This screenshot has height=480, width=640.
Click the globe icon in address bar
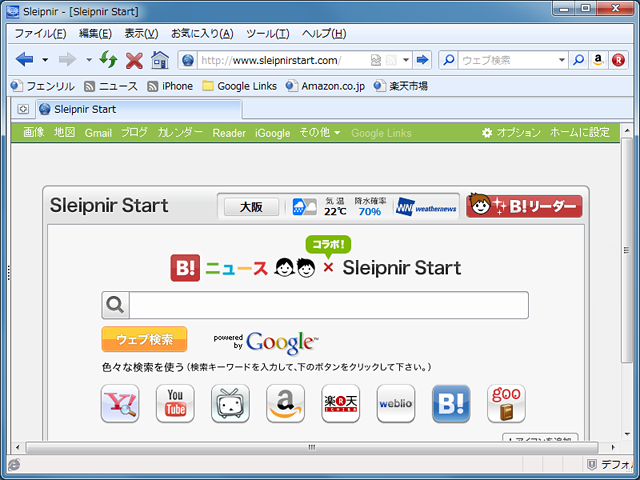click(x=188, y=60)
